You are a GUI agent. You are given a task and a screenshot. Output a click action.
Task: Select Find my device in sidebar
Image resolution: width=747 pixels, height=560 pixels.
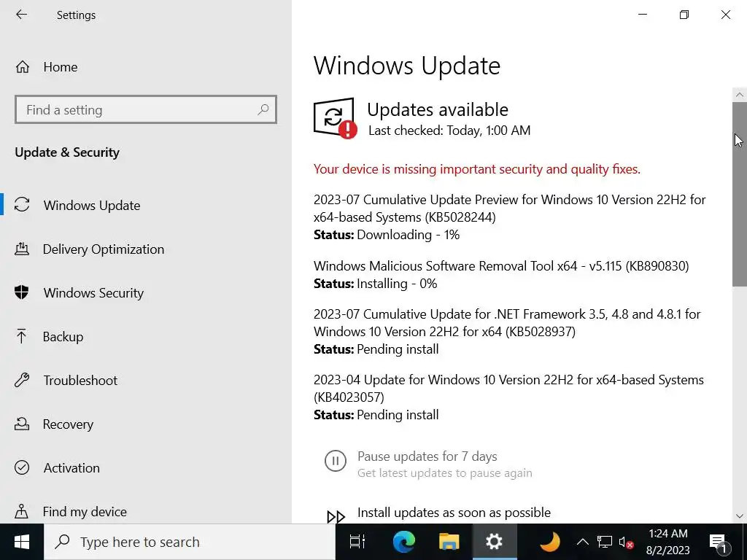coord(146,511)
